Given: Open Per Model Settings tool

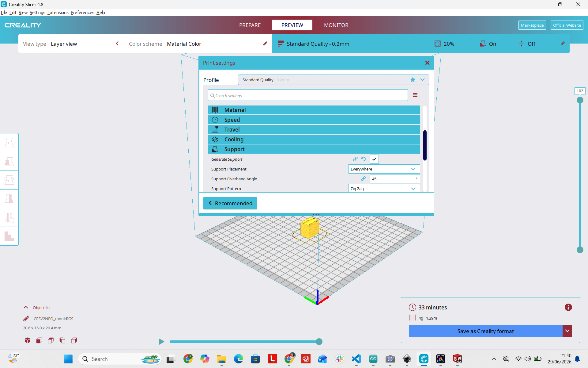Looking at the screenshot, I should tap(9, 217).
